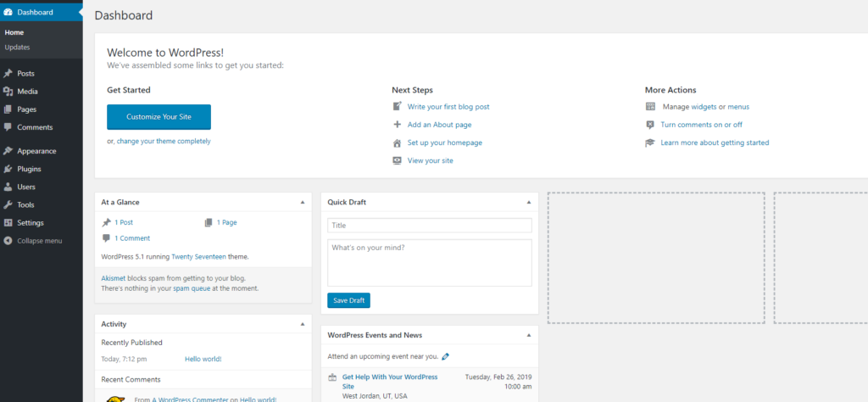Click Turn comments on or off link
The image size is (868, 402).
click(701, 126)
